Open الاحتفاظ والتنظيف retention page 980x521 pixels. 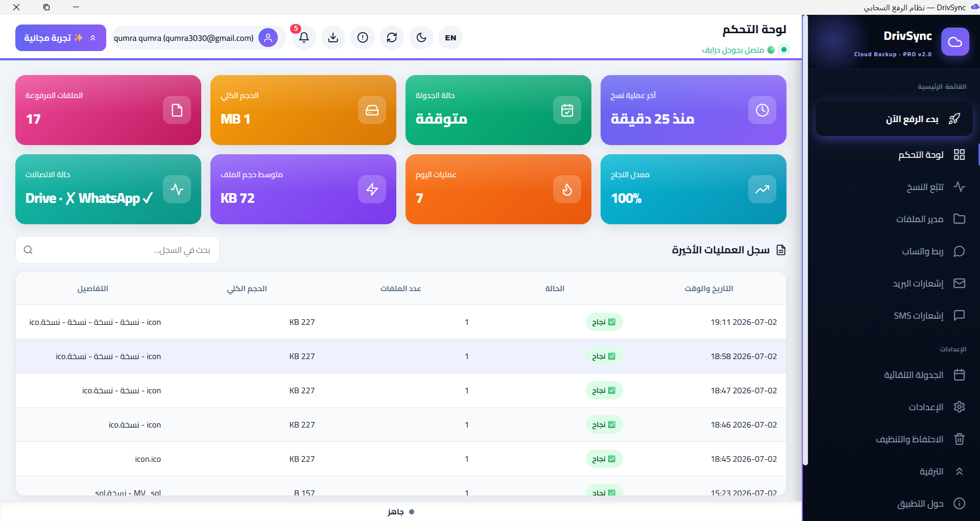click(894, 439)
